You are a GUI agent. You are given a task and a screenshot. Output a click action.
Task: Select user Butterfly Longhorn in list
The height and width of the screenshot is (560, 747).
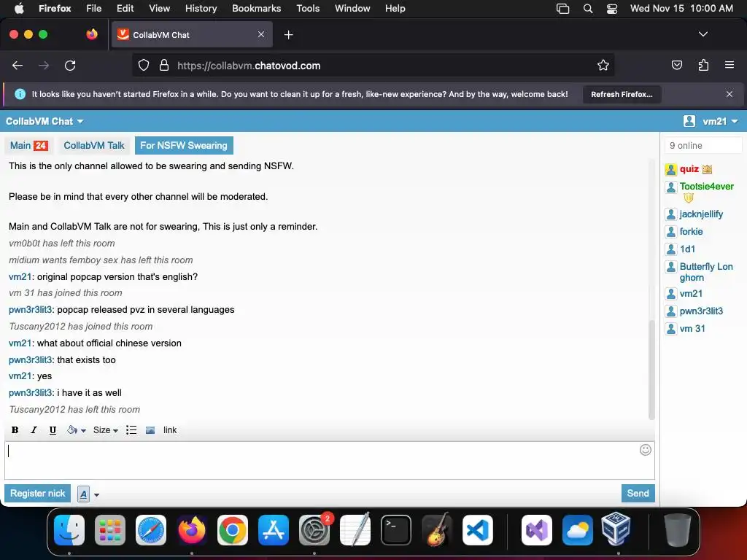(706, 272)
